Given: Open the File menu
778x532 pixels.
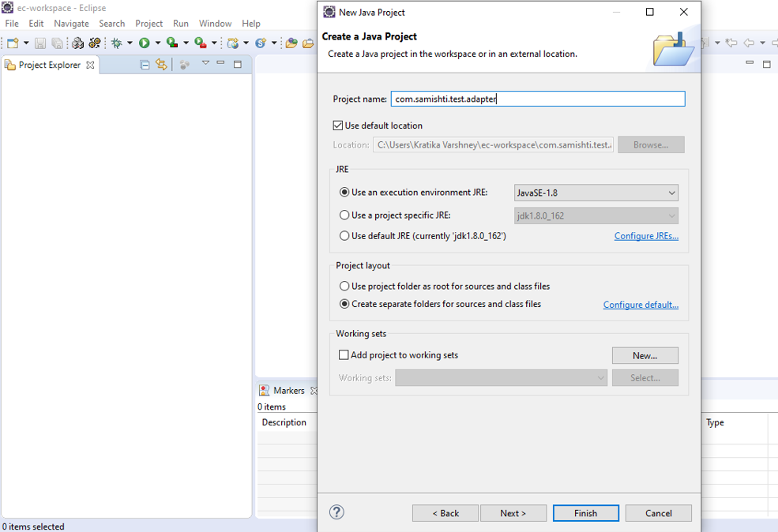Looking at the screenshot, I should point(12,24).
